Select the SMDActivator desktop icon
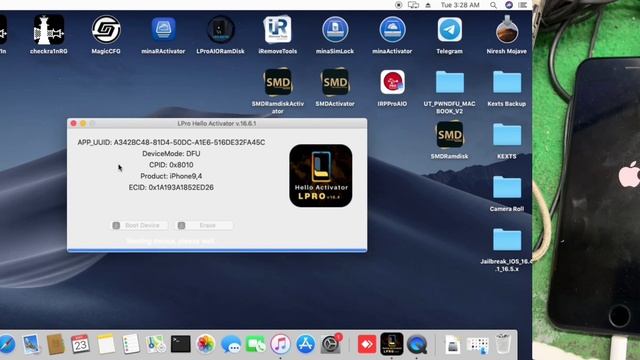640x360 pixels. 335,82
